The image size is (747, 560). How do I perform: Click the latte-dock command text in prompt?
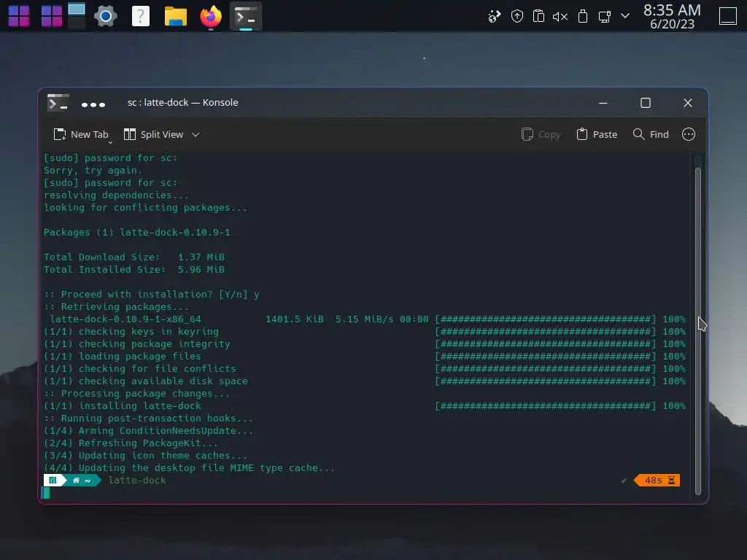pos(137,480)
